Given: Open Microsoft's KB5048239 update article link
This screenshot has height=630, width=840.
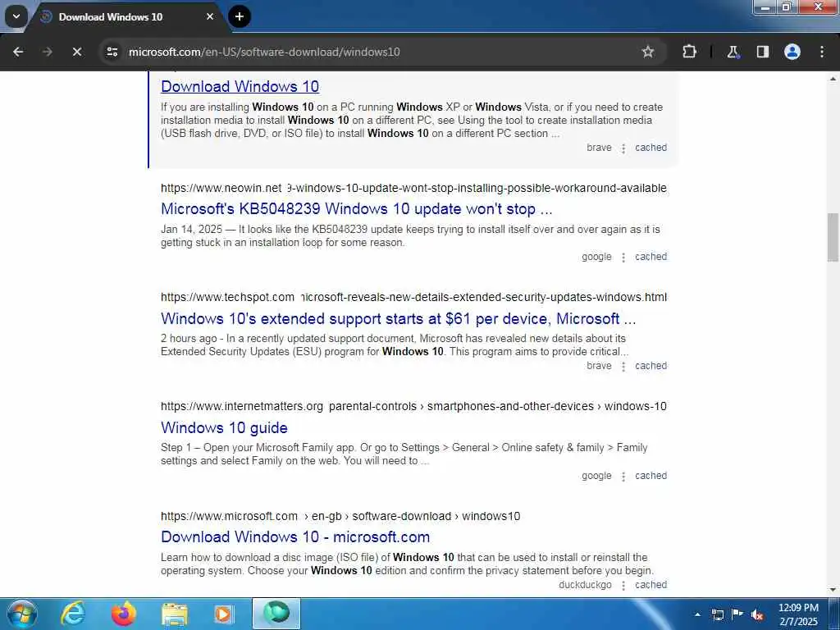Looking at the screenshot, I should [356, 209].
